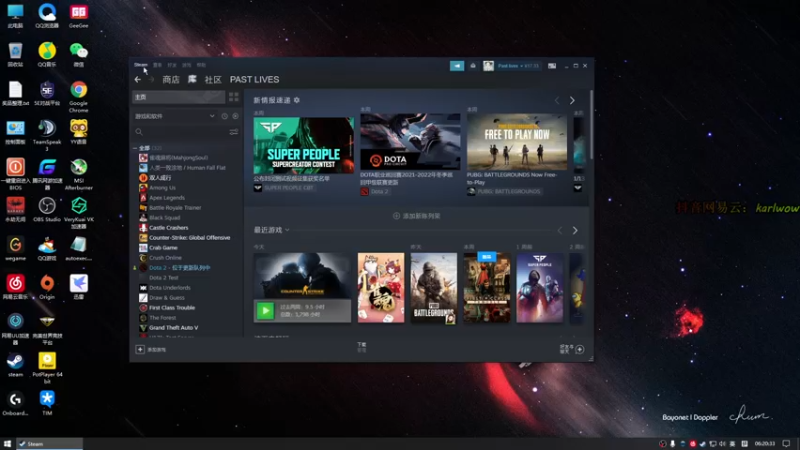
Task: Open PUBG Battlegrounds cover in recent games
Action: point(434,288)
